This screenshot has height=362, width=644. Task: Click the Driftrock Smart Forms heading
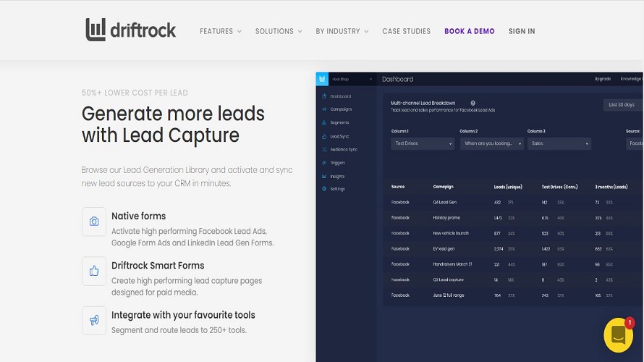pos(158,266)
